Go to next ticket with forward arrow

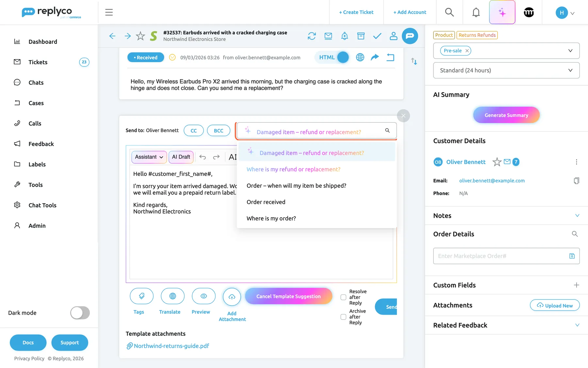[128, 36]
